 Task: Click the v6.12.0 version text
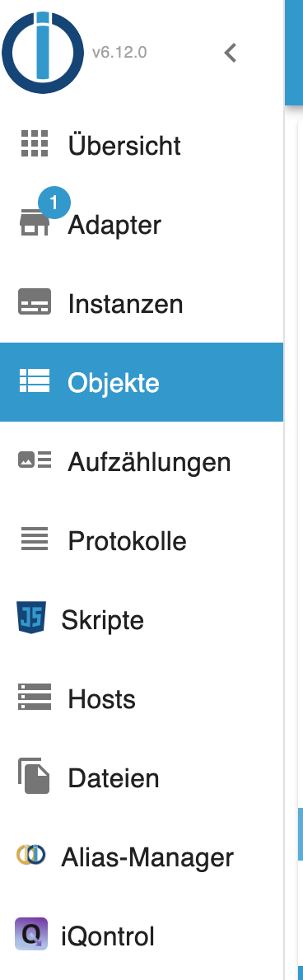[x=119, y=53]
